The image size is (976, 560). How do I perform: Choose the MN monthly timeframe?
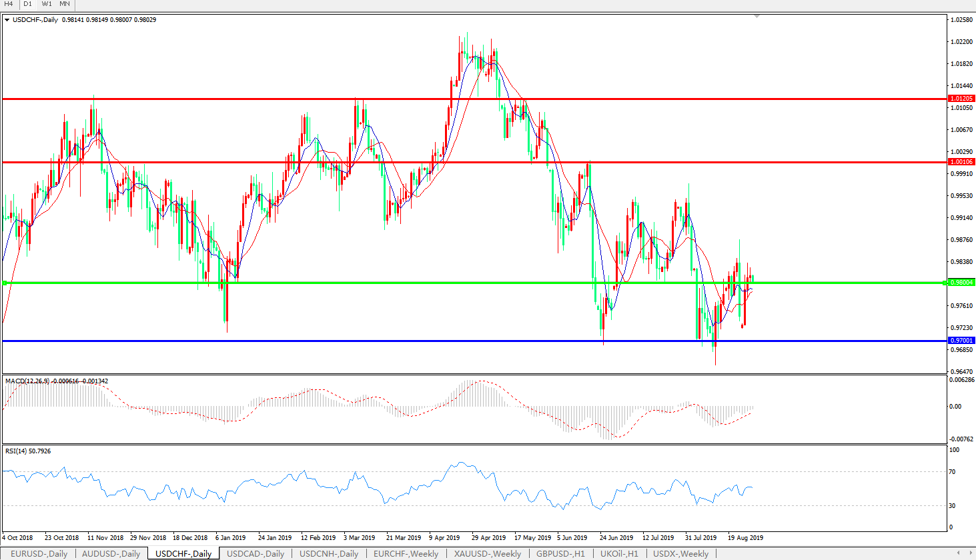point(65,4)
